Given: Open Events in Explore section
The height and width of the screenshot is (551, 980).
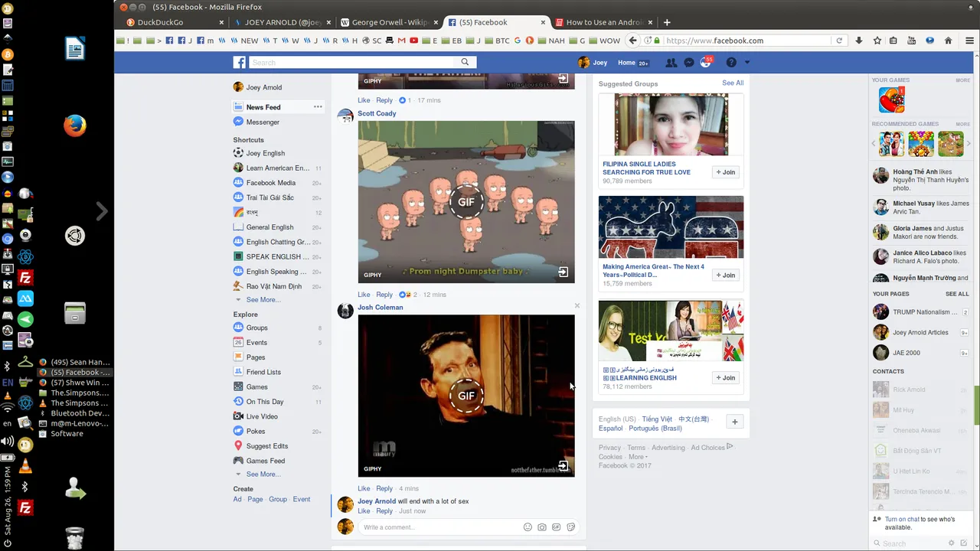Looking at the screenshot, I should tap(256, 342).
